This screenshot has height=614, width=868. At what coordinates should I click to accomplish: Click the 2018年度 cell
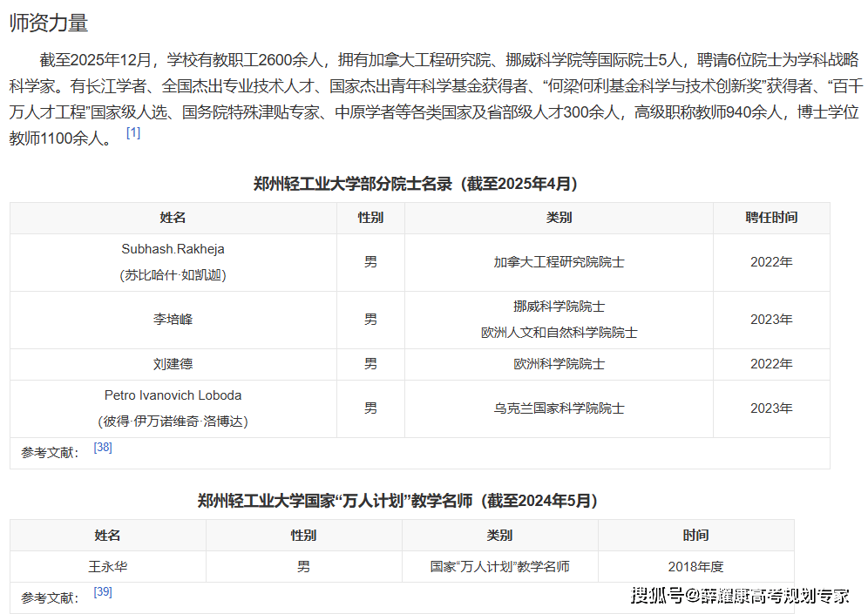coord(695,566)
